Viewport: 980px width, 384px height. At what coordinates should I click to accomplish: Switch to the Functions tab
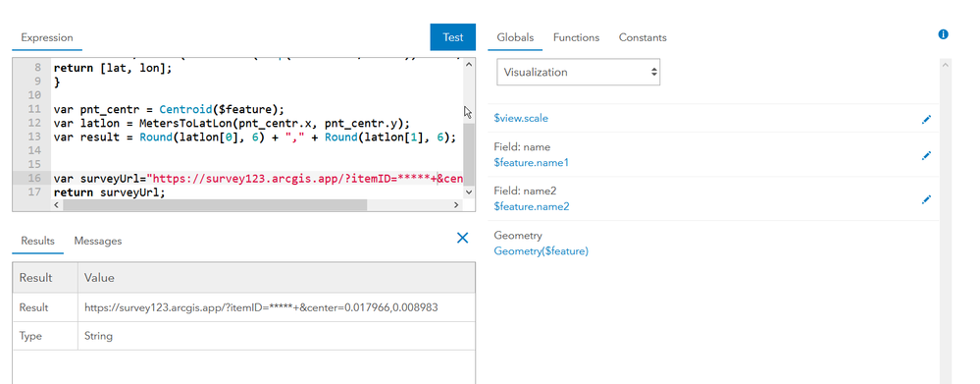point(576,37)
